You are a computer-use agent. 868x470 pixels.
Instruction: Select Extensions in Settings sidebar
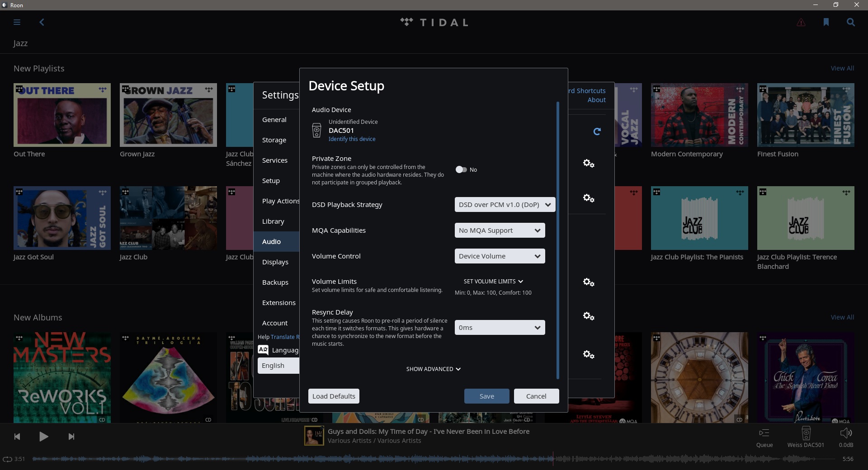(276, 303)
